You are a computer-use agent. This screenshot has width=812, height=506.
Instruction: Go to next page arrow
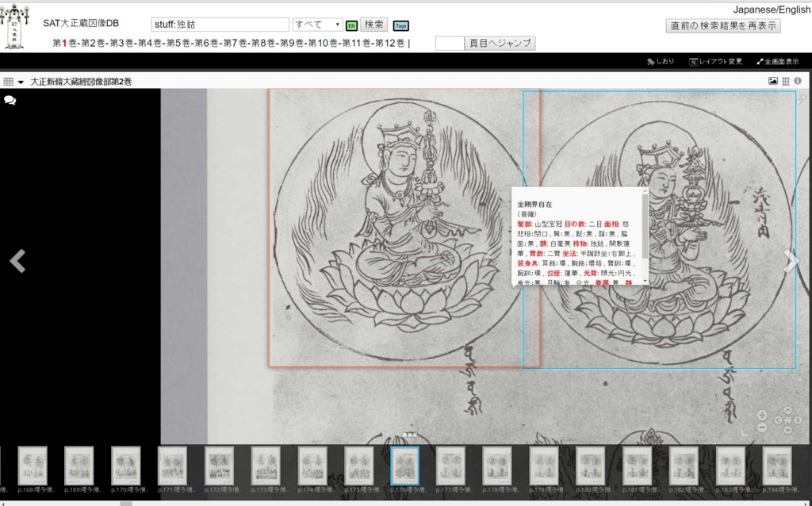tap(791, 260)
